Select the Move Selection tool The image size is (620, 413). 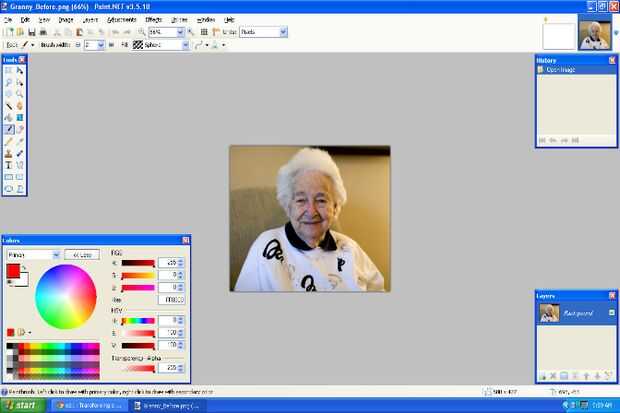(x=19, y=82)
